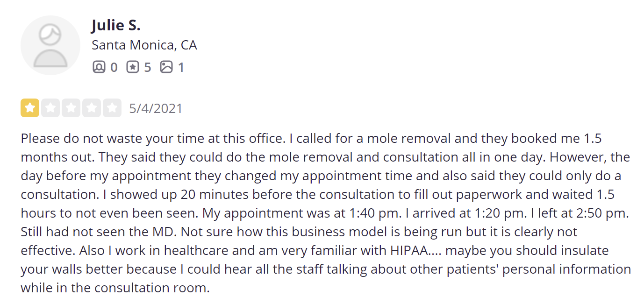Image resolution: width=644 pixels, height=304 pixels.
Task: Click the photos count number 1
Action: pyautogui.click(x=181, y=68)
